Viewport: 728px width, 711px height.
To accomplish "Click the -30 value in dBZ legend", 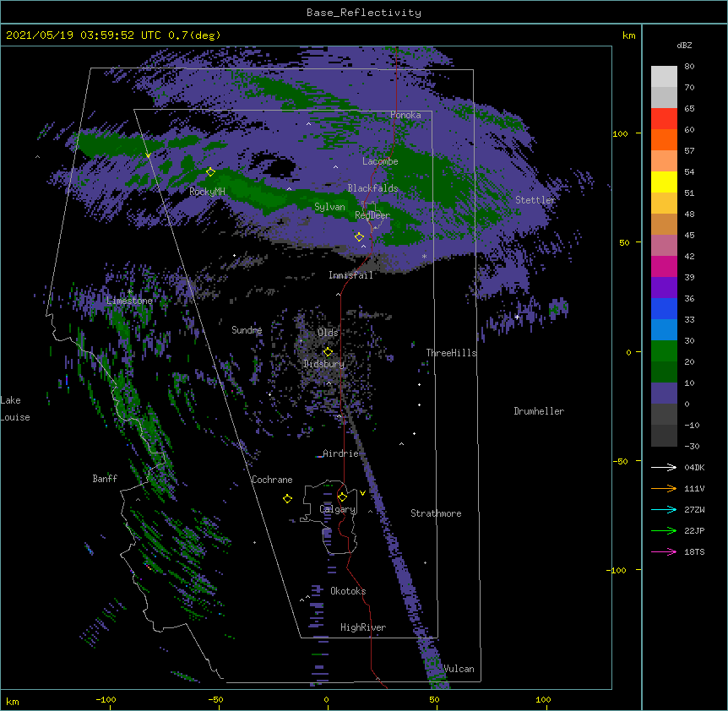I will (692, 446).
